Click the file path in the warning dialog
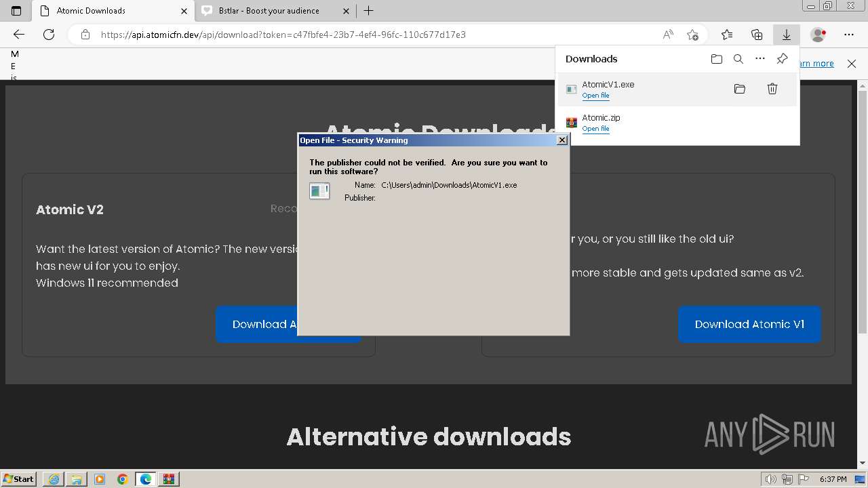Viewport: 868px width, 488px height. (x=449, y=185)
